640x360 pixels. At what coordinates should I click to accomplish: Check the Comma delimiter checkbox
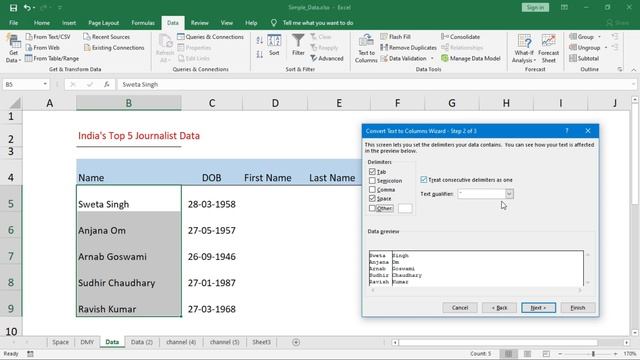[x=372, y=189]
